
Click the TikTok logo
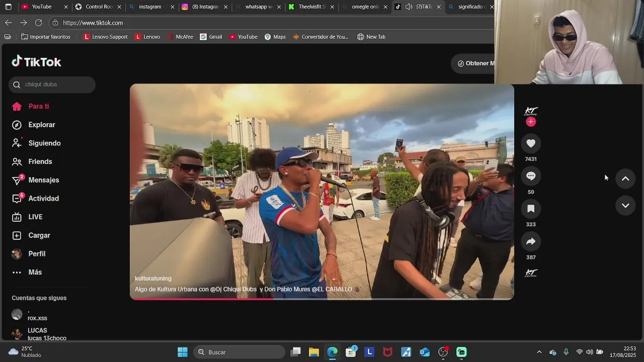[36, 62]
